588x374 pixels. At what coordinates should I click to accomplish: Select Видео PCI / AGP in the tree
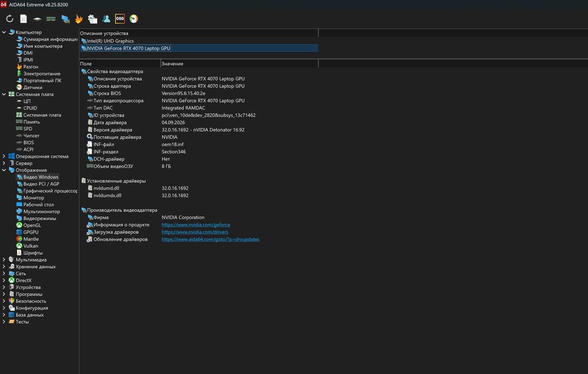pyautogui.click(x=41, y=184)
